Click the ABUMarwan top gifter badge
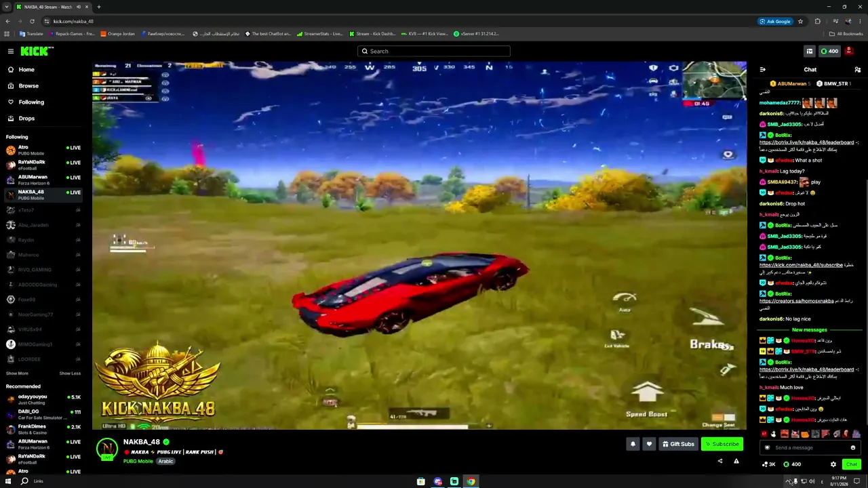868x488 pixels. pyautogui.click(x=790, y=83)
